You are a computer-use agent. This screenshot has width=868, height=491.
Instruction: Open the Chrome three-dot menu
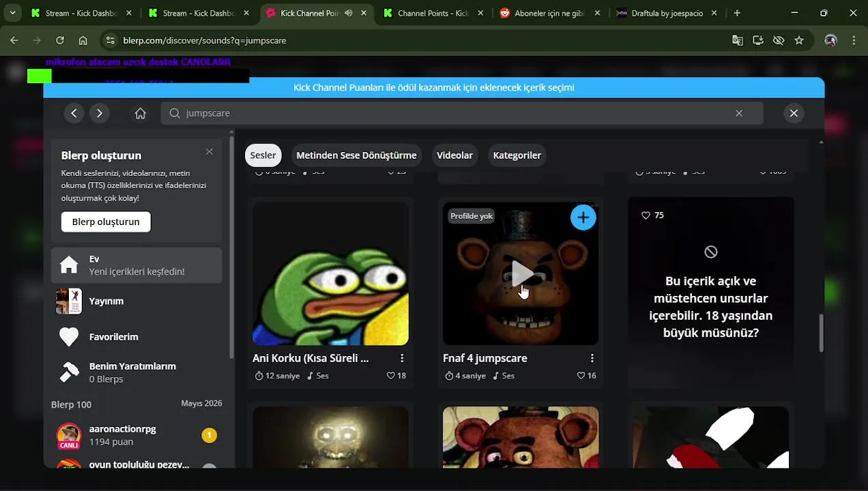(854, 40)
